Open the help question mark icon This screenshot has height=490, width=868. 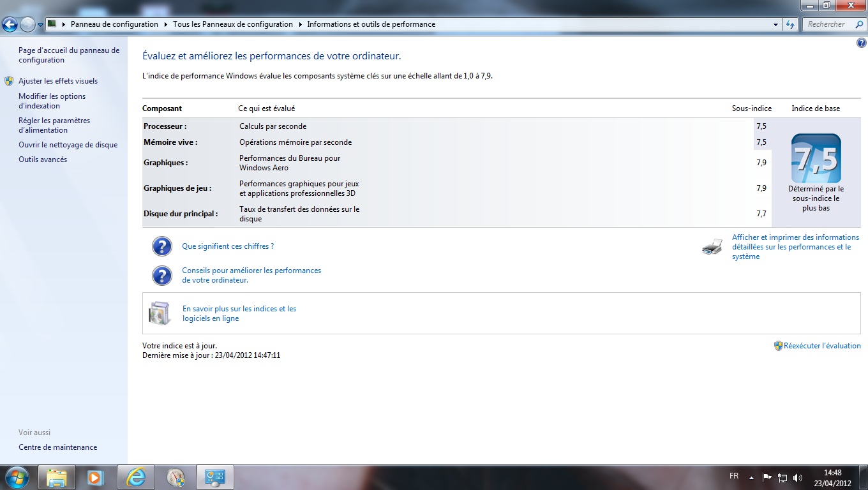pyautogui.click(x=861, y=43)
